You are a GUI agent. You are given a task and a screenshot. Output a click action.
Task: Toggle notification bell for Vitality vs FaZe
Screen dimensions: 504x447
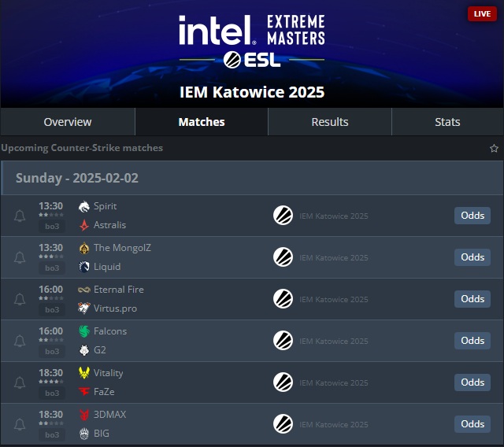tap(20, 382)
